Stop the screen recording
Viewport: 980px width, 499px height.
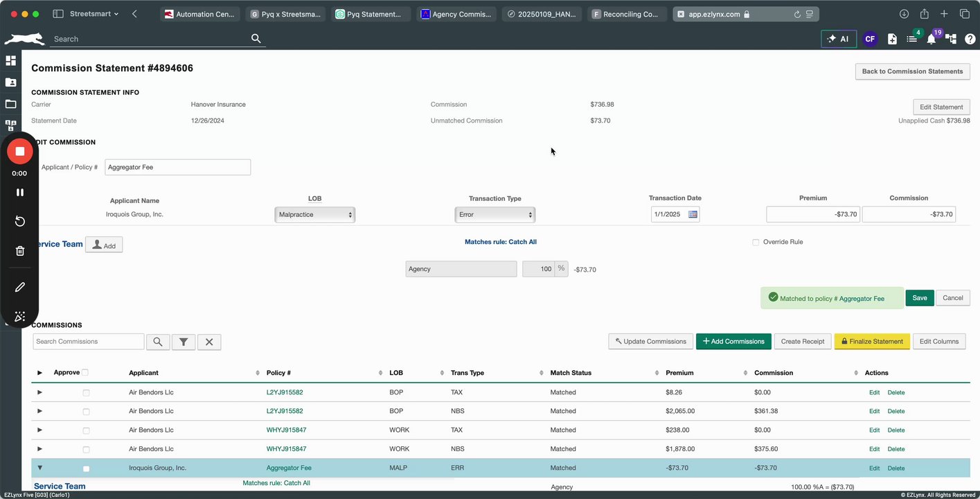pyautogui.click(x=20, y=151)
